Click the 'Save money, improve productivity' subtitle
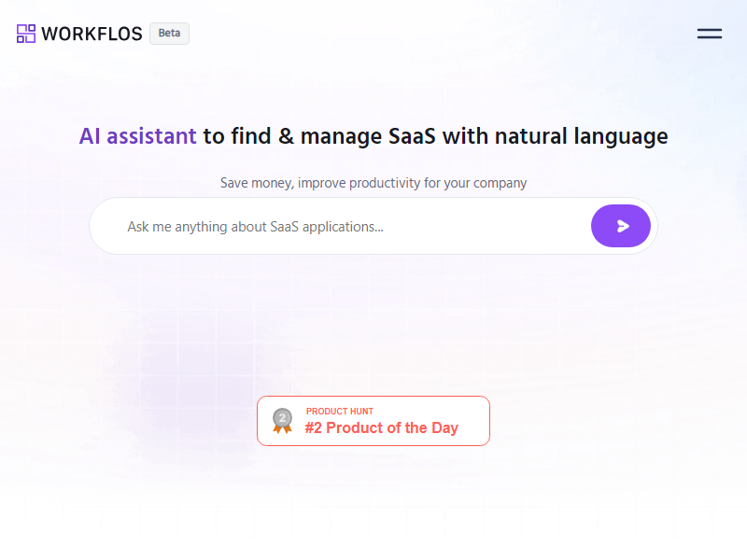Viewport: 747px width, 560px height. point(373,183)
